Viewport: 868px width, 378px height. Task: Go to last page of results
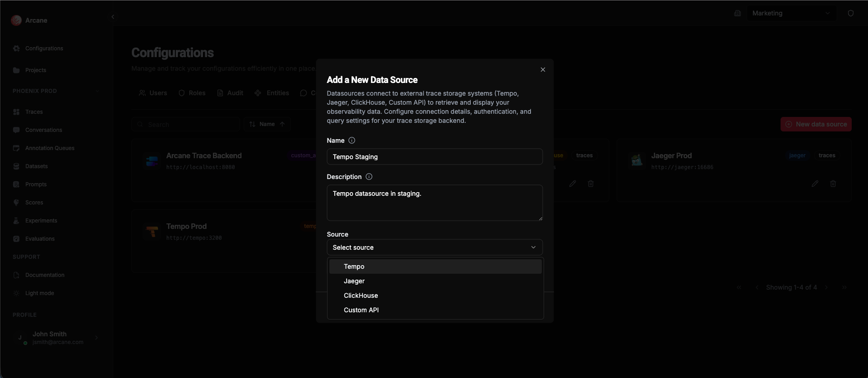[844, 287]
